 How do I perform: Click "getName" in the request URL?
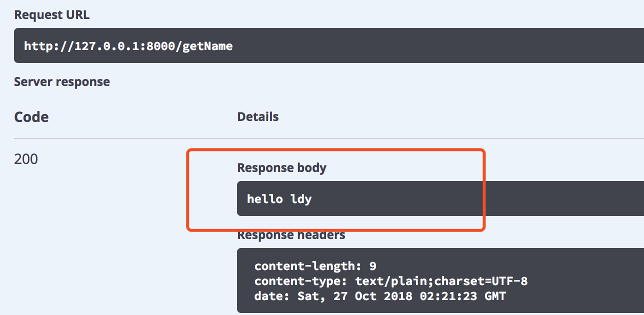point(207,46)
